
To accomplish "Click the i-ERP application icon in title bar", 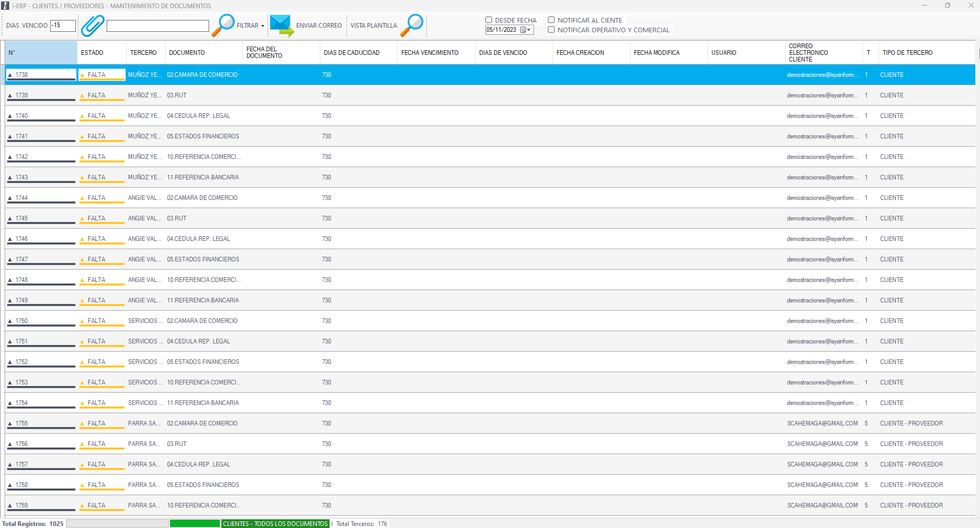I will click(5, 6).
